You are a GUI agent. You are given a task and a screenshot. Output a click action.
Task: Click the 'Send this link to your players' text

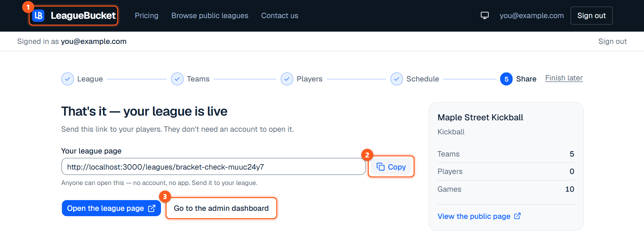coord(177,129)
